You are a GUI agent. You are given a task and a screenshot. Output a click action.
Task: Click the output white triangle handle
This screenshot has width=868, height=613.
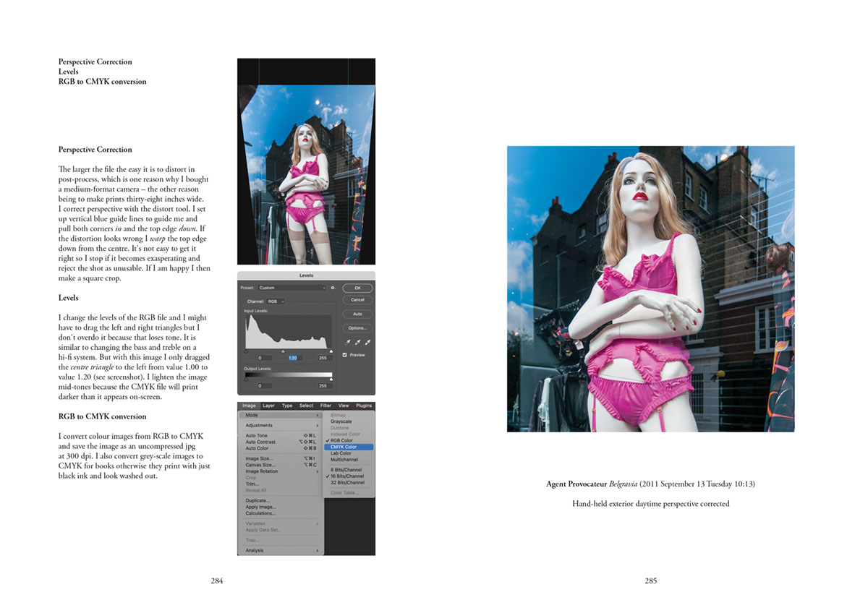point(331,378)
